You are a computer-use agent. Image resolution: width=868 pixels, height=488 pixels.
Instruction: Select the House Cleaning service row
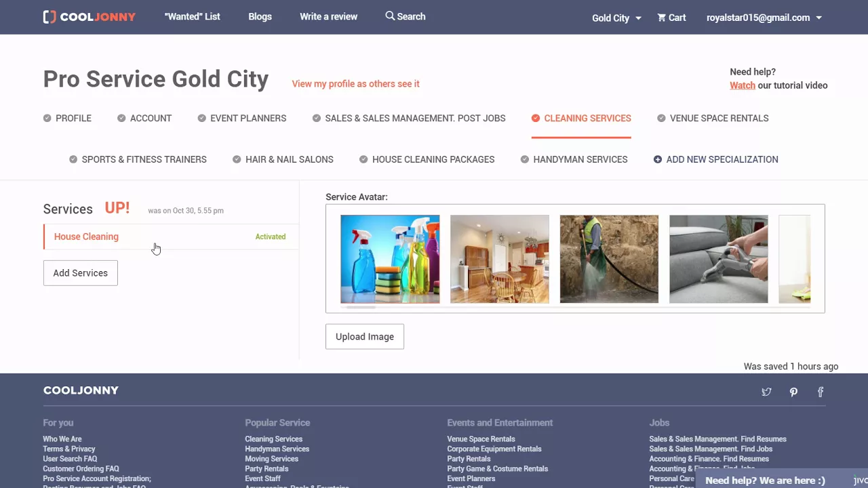click(171, 237)
